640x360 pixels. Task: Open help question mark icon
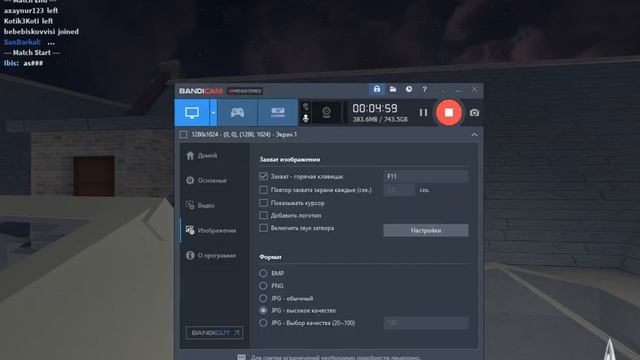coord(424,89)
